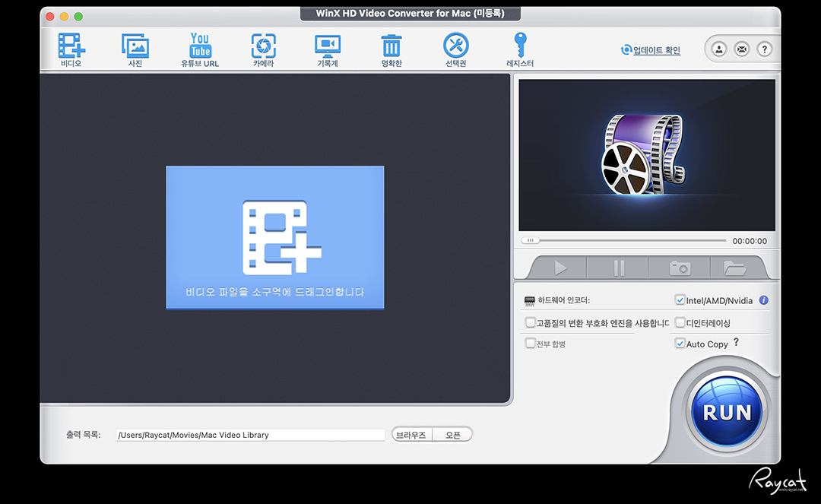The image size is (821, 504).
Task: Toggle the Intel/AMD/Nvidia hardware encoder checkbox
Action: [680, 300]
